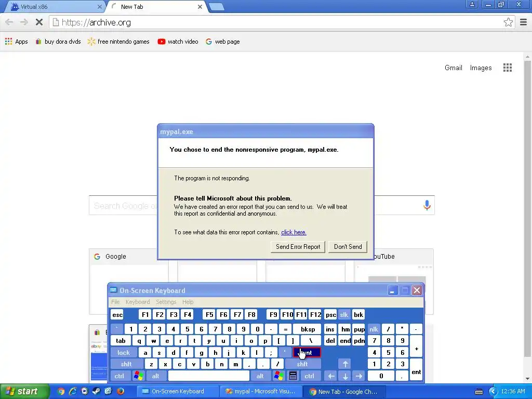Tap the psc print screen key

point(330,314)
